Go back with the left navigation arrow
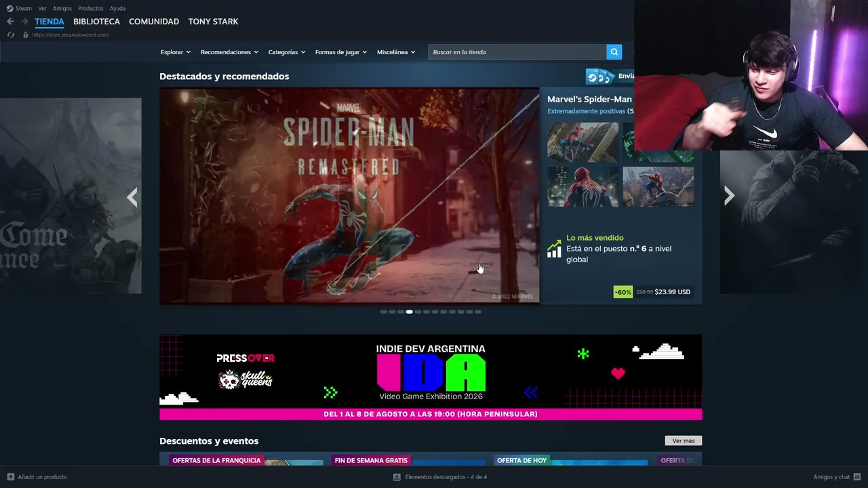868x488 pixels. pos(10,22)
